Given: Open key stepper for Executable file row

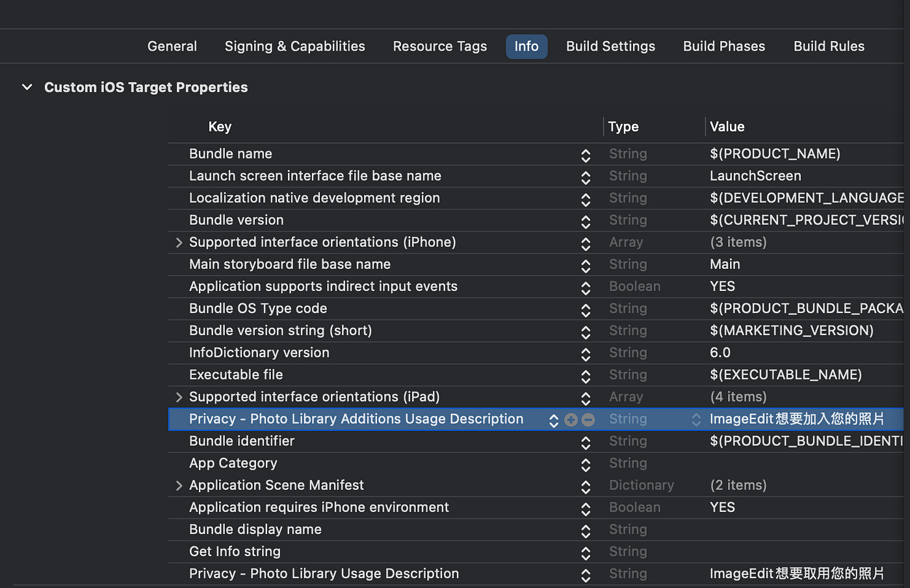Looking at the screenshot, I should (x=586, y=376).
